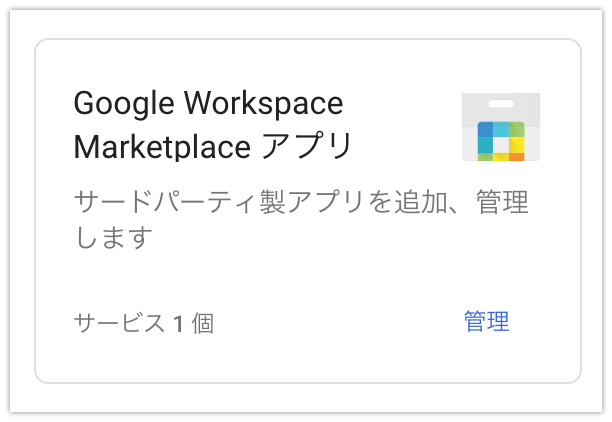
Task: Click the bright yellow square in the bag icon
Action: pyautogui.click(x=516, y=144)
